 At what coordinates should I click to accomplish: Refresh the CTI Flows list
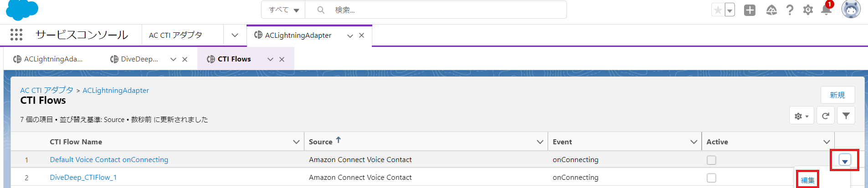tap(825, 116)
